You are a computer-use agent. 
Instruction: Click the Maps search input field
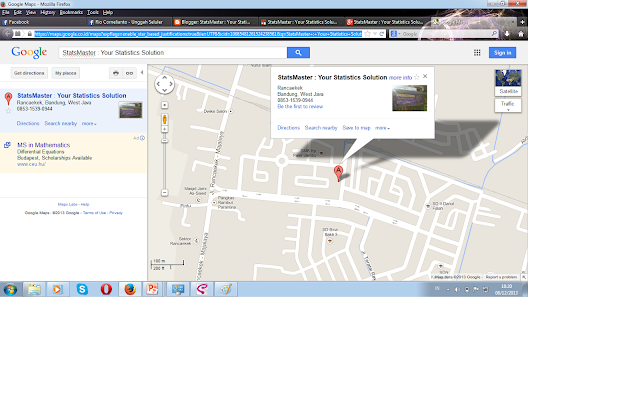click(173, 53)
